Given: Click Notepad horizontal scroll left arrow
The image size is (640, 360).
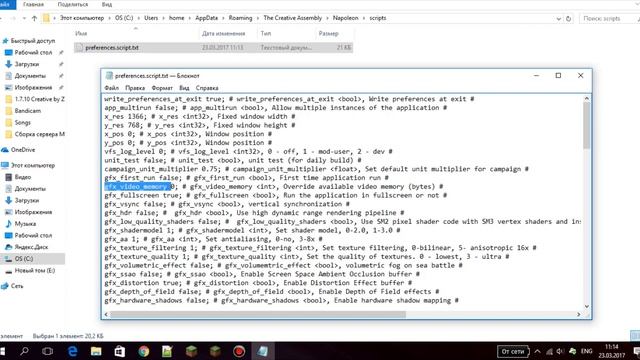Looking at the screenshot, I should point(107,314).
